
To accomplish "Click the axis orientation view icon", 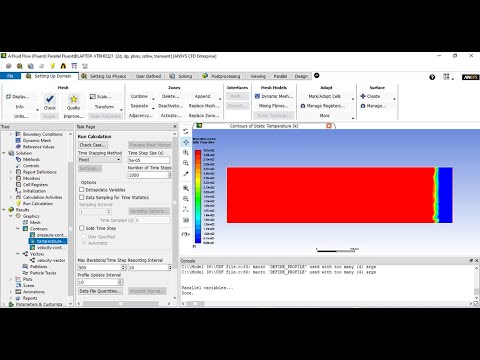I will (x=186, y=209).
